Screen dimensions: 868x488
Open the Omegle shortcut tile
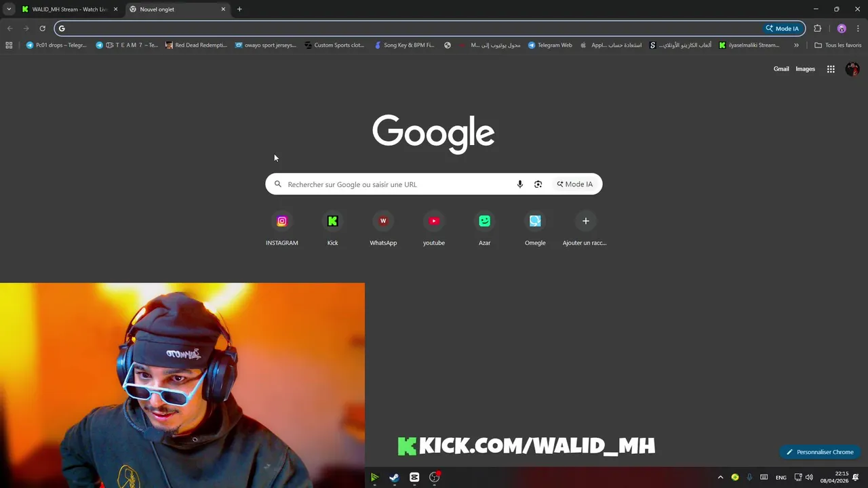pos(535,229)
